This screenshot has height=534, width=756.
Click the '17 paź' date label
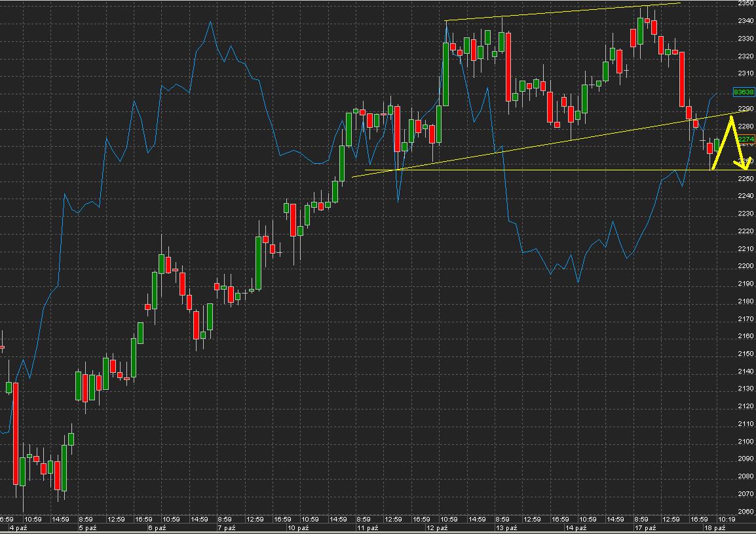coord(645,528)
